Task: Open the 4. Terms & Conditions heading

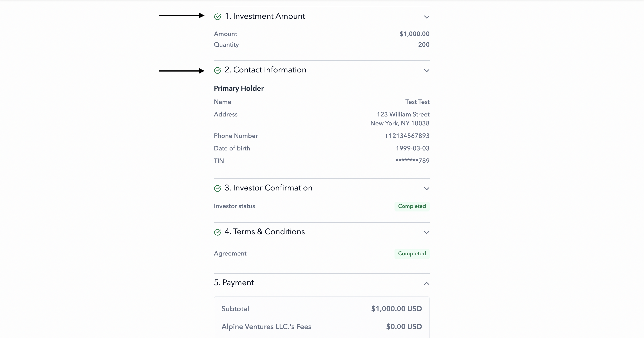Action: tap(265, 232)
